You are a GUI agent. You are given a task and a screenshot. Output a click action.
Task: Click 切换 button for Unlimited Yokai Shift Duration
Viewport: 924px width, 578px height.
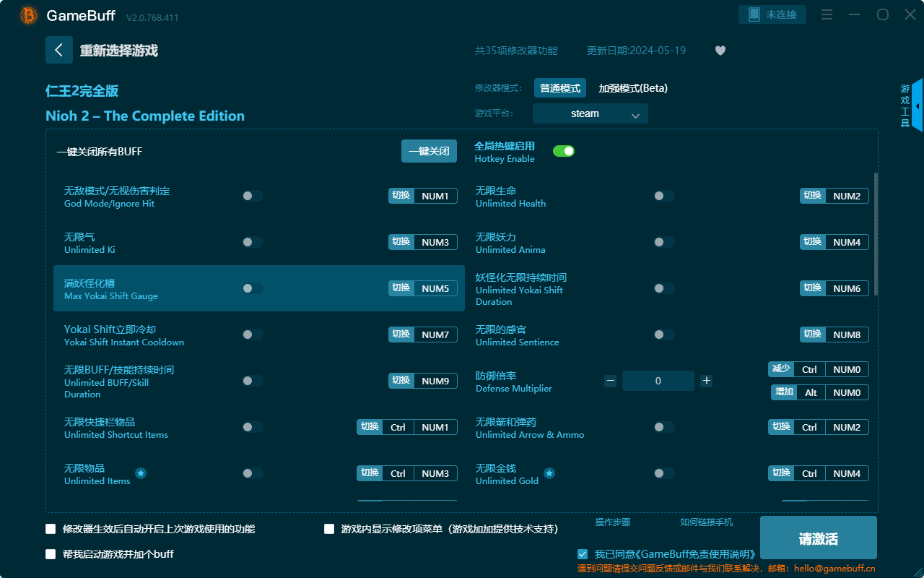(x=813, y=288)
